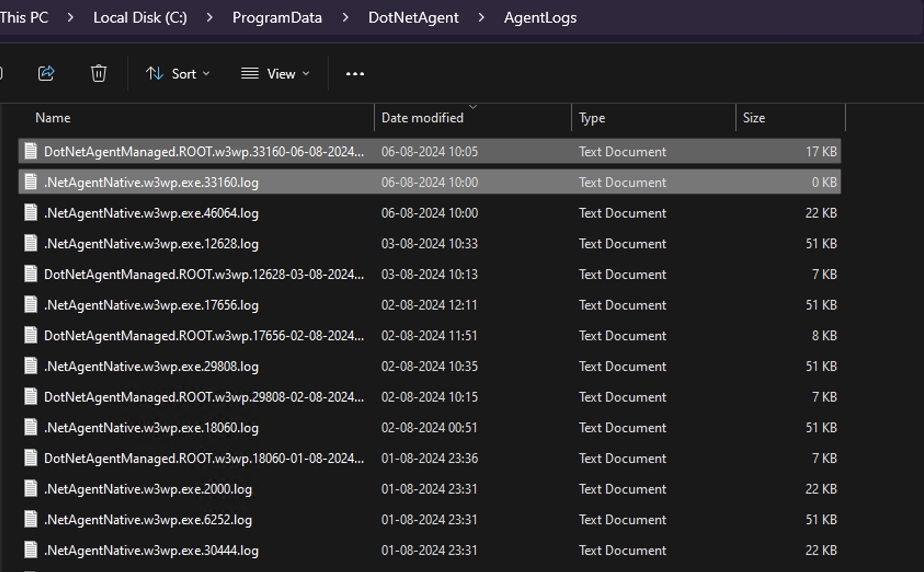This screenshot has width=924, height=572.
Task: Click the Share icon in toolbar
Action: point(46,73)
